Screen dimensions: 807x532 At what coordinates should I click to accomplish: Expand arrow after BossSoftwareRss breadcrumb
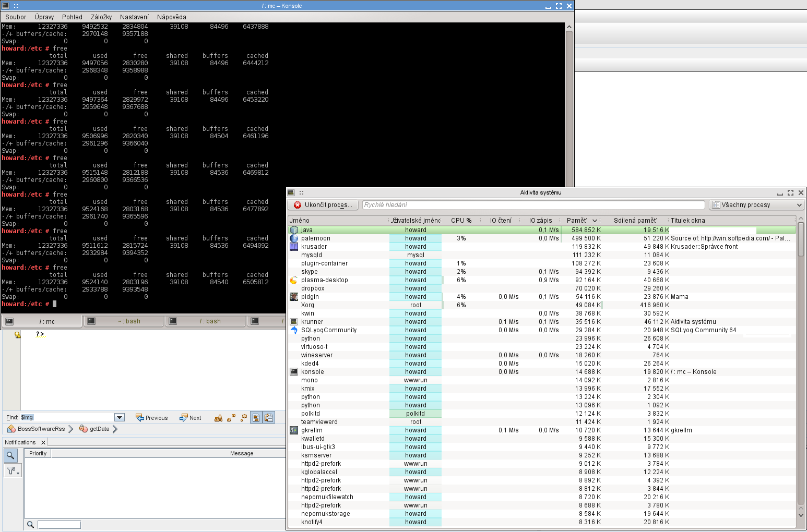(70, 429)
